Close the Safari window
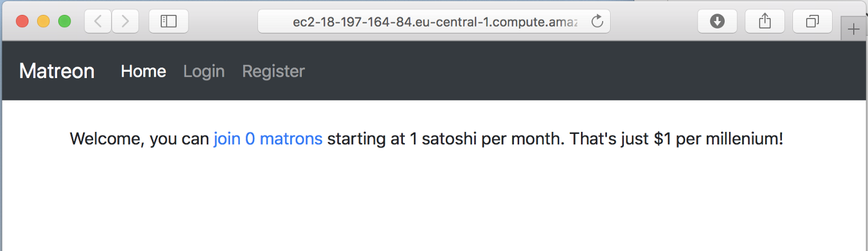Image resolution: width=868 pixels, height=251 pixels. (x=22, y=22)
